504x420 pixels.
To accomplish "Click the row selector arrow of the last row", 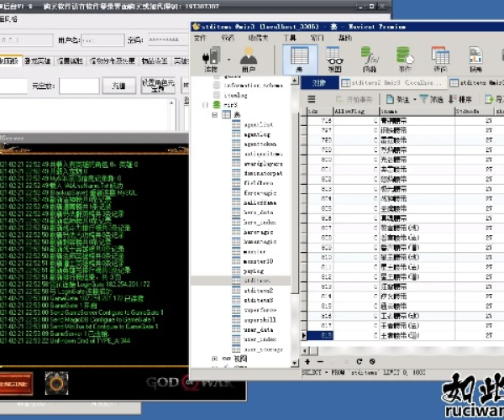I will tap(304, 335).
